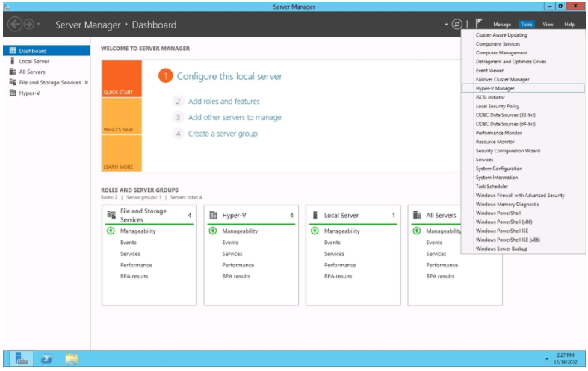
Task: Open the dropdown arrow beside refresh icon
Action: tap(446, 25)
